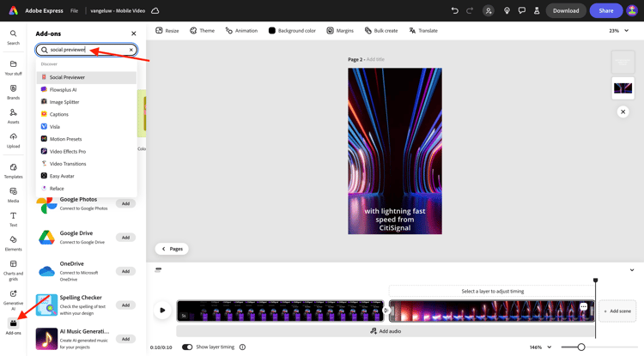
Task: Open Bulk create tool
Action: (381, 31)
